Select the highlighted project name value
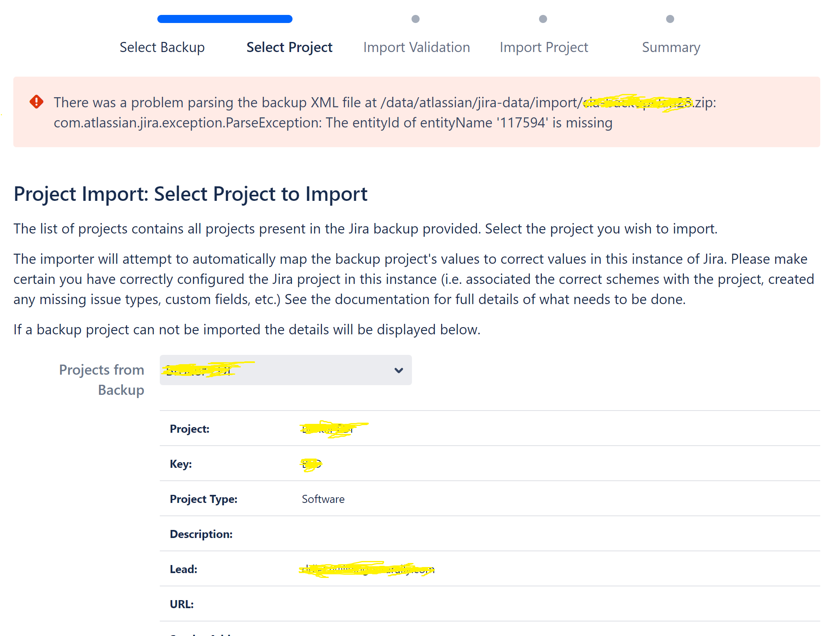The width and height of the screenshot is (840, 636). pos(333,429)
